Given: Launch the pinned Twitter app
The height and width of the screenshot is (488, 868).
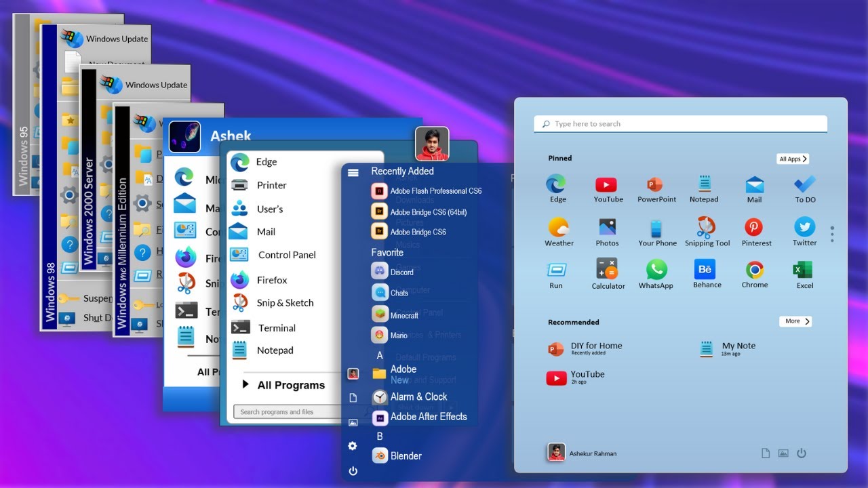Looking at the screenshot, I should (804, 232).
